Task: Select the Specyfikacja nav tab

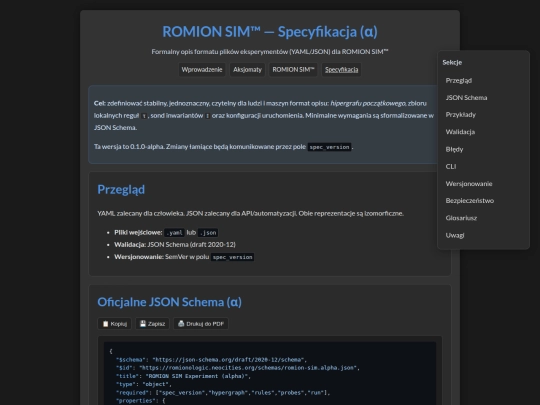Action: click(341, 70)
